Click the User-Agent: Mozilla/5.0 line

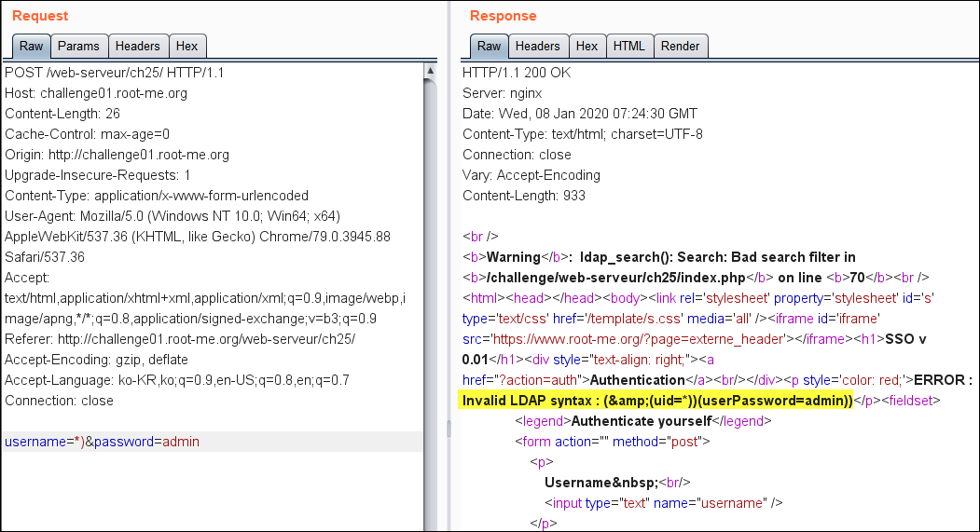click(173, 216)
